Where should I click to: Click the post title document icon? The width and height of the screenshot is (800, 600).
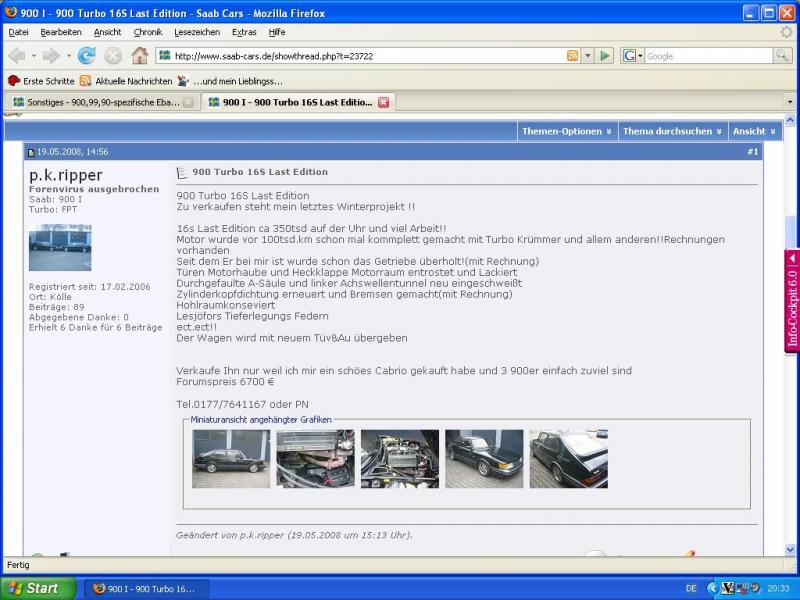click(182, 172)
